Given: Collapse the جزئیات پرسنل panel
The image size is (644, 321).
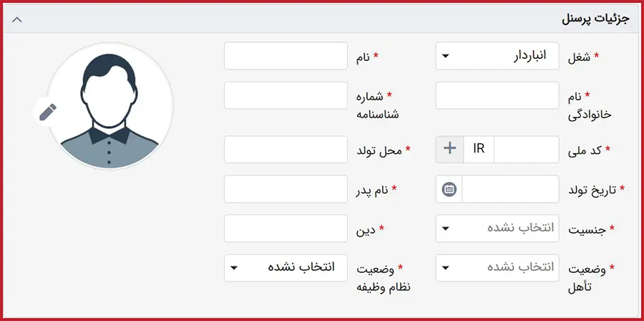Looking at the screenshot, I should pyautogui.click(x=18, y=19).
